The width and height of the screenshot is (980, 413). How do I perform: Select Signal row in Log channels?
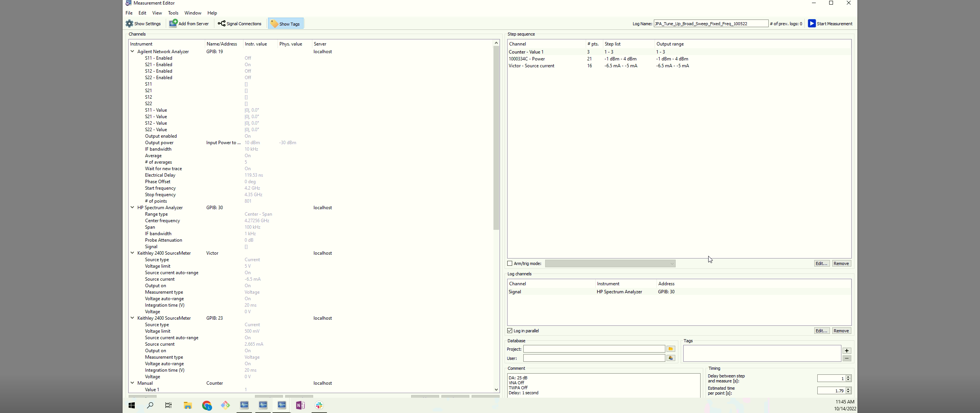pos(679,292)
